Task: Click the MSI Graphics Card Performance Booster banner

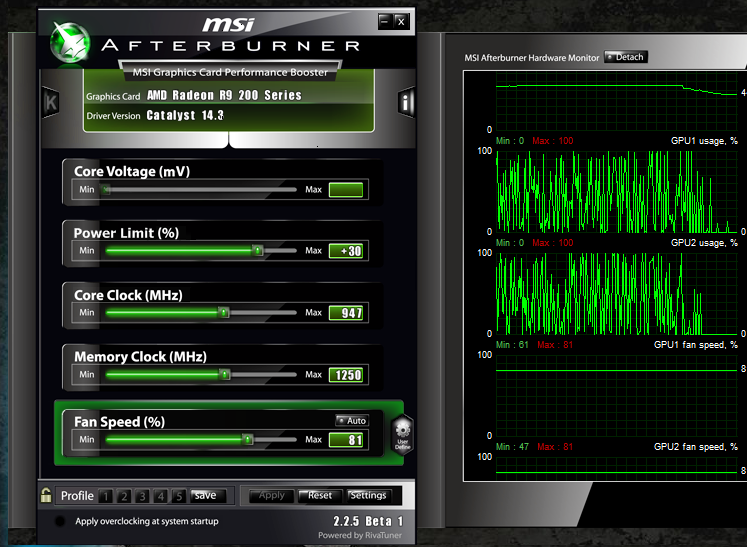Action: (230, 72)
